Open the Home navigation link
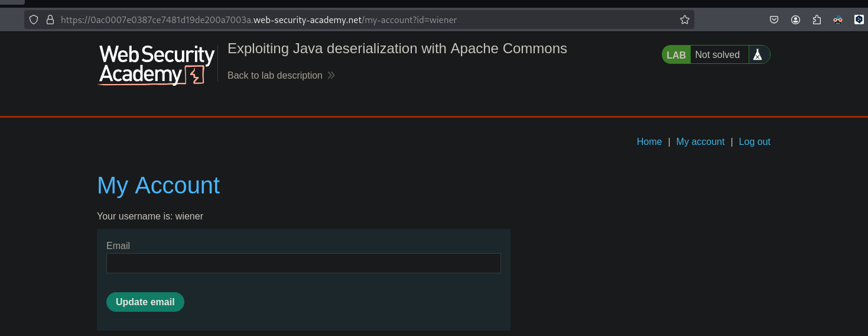The width and height of the screenshot is (868, 336). [x=649, y=142]
